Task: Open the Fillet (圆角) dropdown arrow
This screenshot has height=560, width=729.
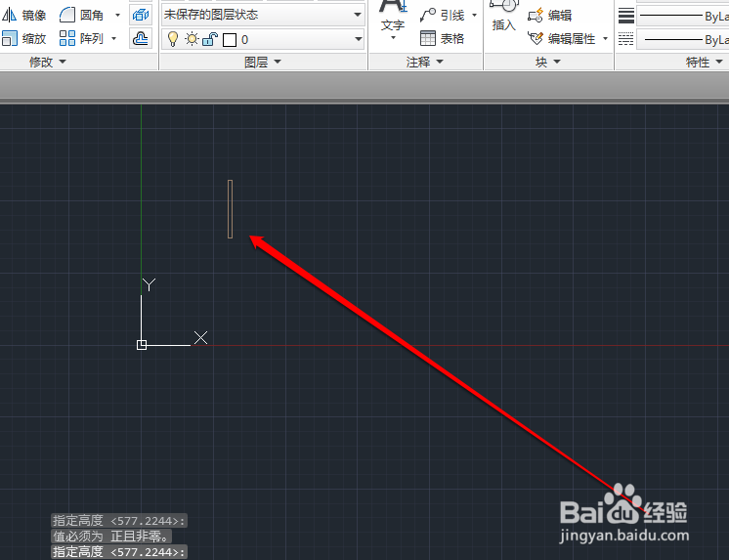Action: click(117, 16)
